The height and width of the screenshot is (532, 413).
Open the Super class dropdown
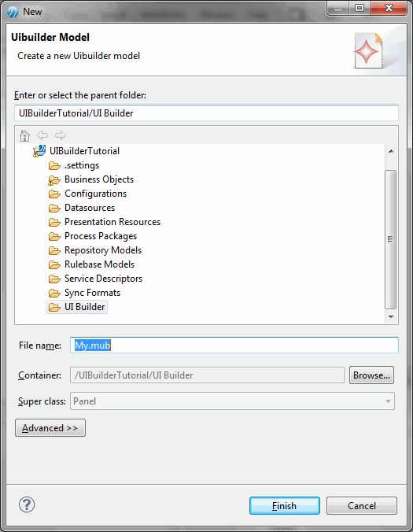pyautogui.click(x=232, y=401)
